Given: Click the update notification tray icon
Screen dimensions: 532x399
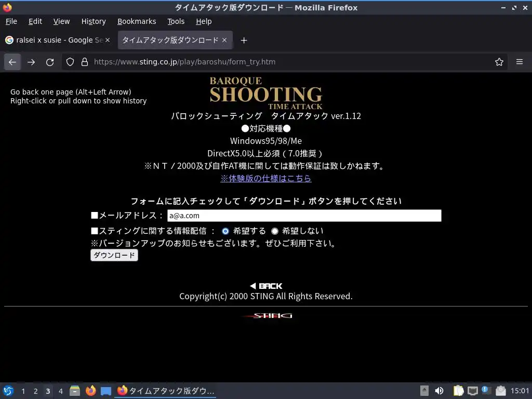Looking at the screenshot, I should point(486,390).
